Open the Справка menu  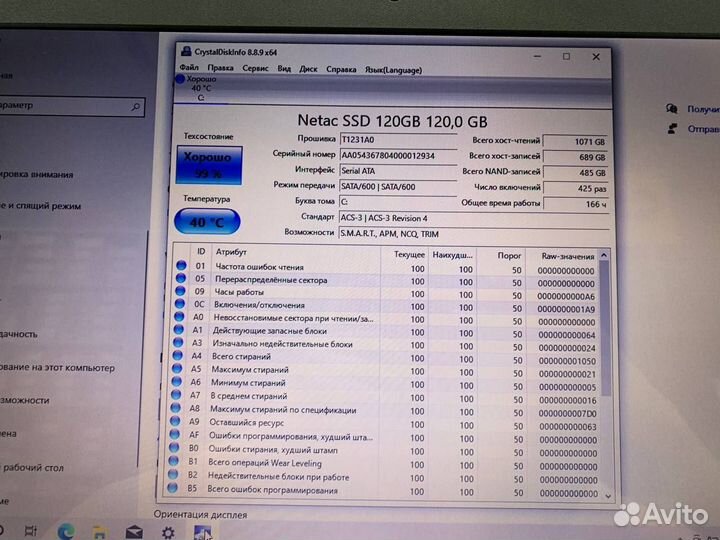click(341, 69)
